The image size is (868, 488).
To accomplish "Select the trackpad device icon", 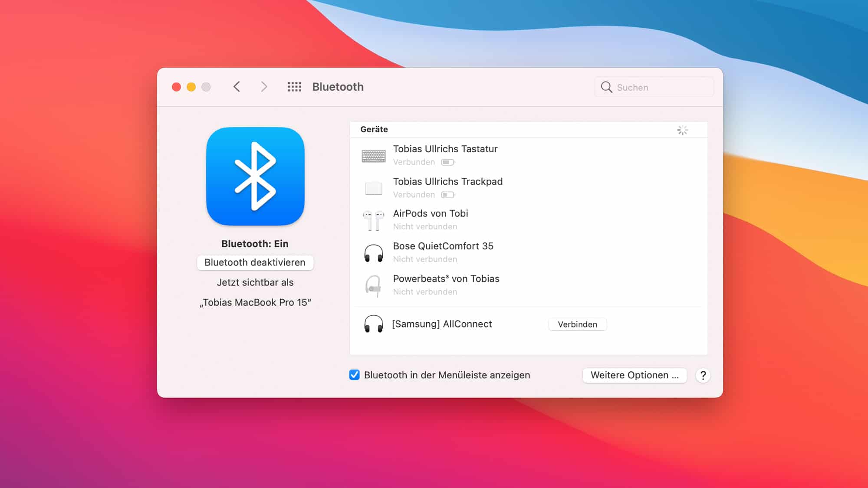I will tap(373, 189).
